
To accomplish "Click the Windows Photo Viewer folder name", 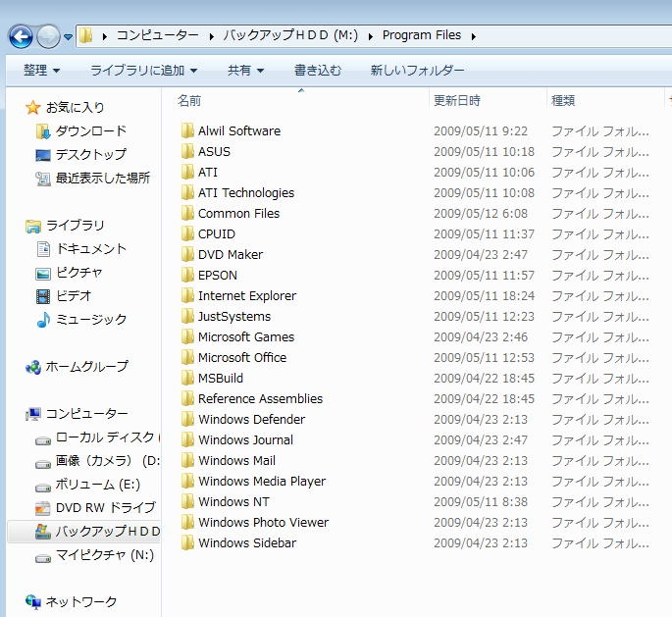I will point(263,522).
